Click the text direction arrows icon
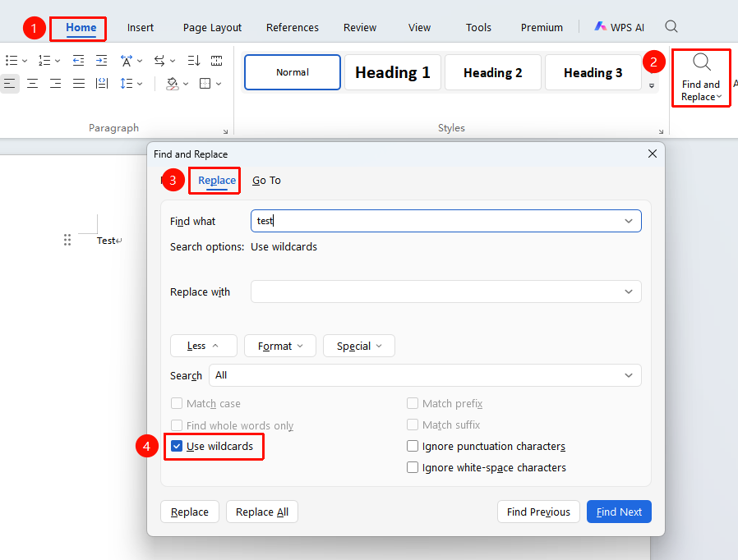The image size is (738, 560). (159, 61)
